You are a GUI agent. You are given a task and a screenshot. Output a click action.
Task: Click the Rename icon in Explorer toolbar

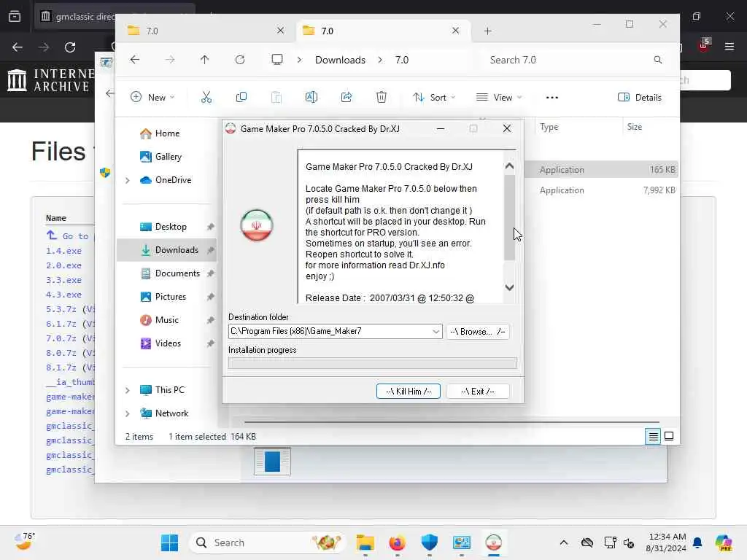311,98
